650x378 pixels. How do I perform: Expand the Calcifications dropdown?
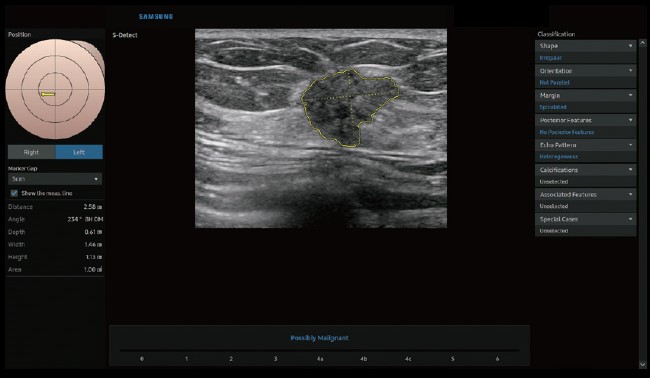click(x=585, y=170)
